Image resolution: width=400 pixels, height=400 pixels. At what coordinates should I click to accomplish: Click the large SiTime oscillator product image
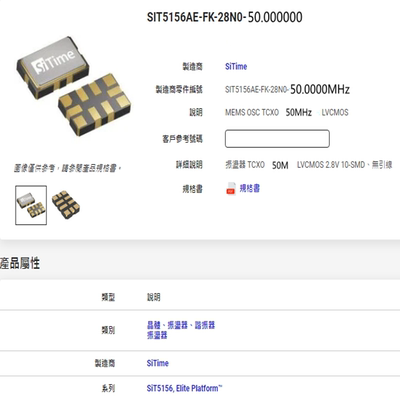(x=74, y=86)
